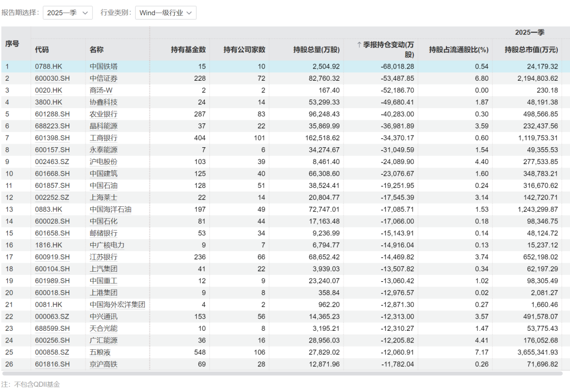Open stock code link 600030.SH
Screen dimensions: 570x392
coord(52,79)
